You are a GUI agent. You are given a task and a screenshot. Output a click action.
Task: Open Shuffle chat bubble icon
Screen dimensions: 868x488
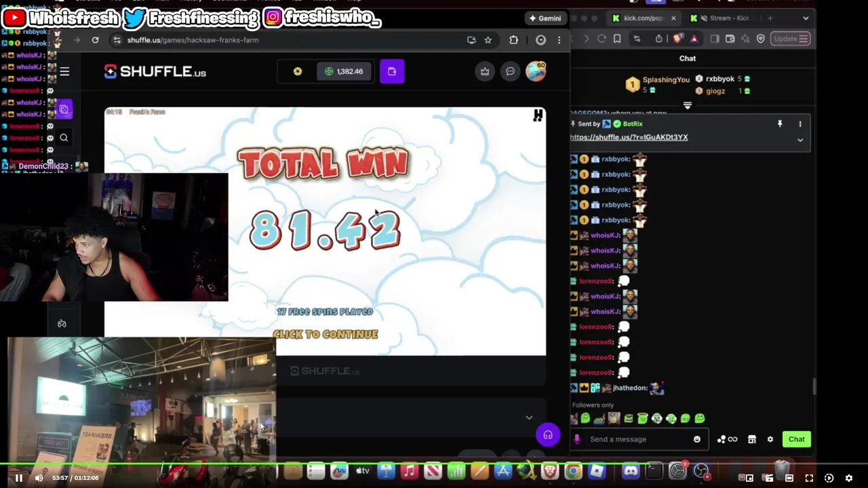point(510,71)
